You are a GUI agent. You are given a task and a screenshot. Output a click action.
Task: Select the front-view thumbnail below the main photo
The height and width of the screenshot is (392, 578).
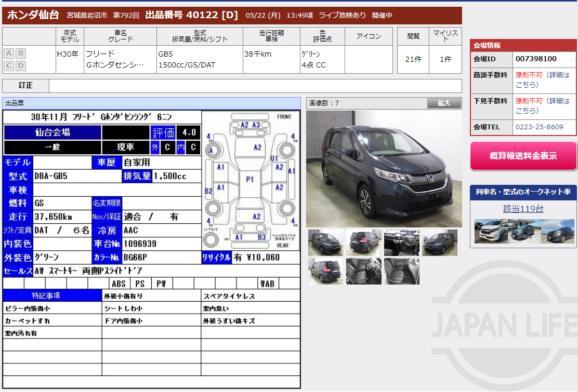click(x=326, y=242)
